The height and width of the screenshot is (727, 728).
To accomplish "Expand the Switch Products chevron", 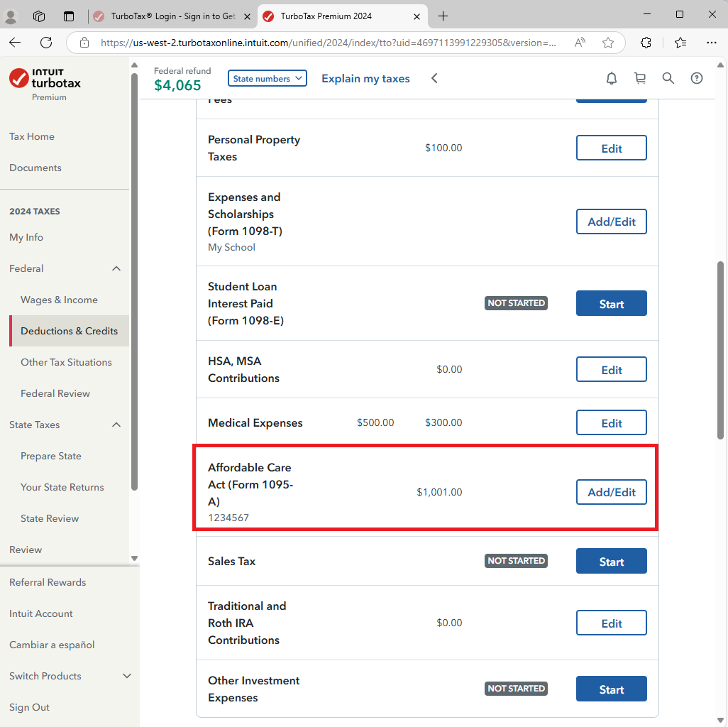I will 127,676.
